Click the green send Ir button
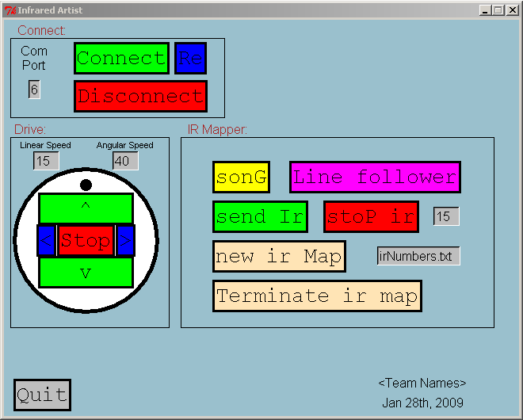Screen dimensions: 523x420 pyautogui.click(x=260, y=216)
